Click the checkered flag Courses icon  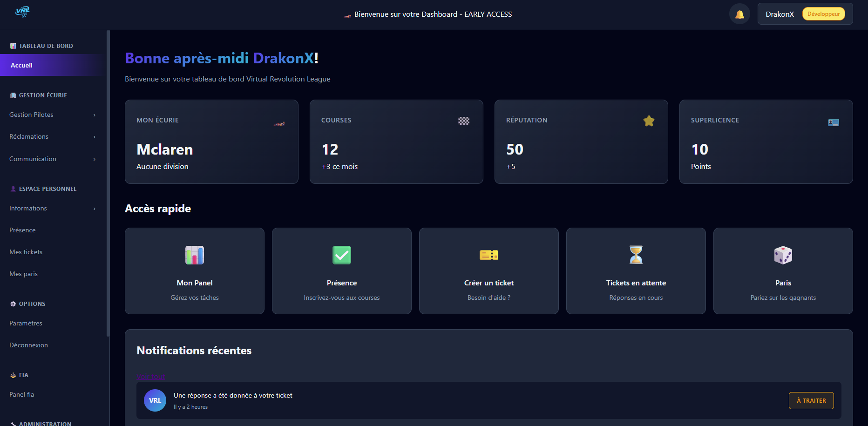(x=464, y=121)
